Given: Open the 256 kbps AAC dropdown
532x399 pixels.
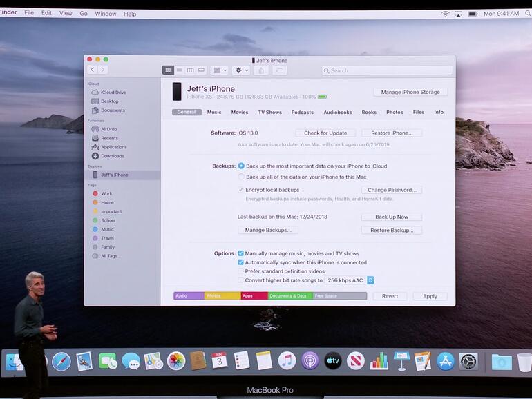Looking at the screenshot, I should (350, 280).
